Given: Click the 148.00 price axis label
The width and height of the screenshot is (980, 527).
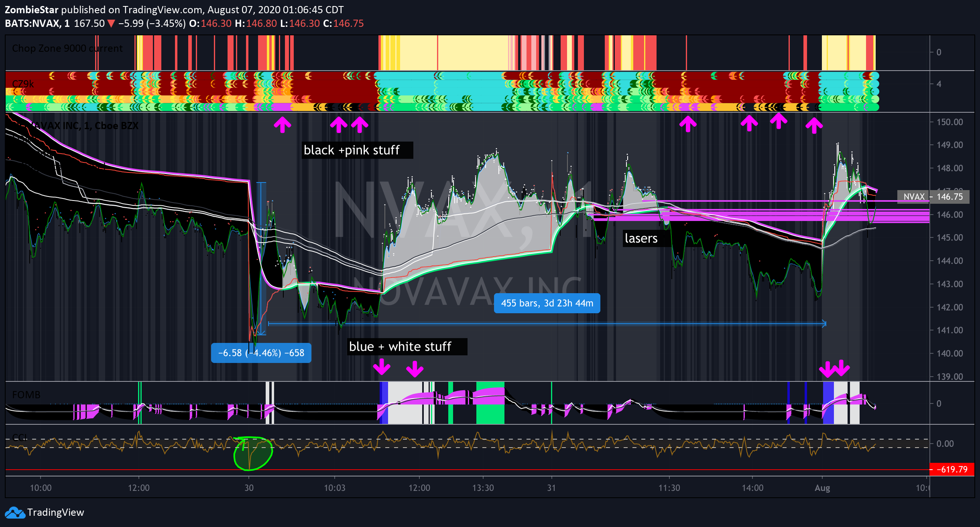Looking at the screenshot, I should tap(950, 168).
